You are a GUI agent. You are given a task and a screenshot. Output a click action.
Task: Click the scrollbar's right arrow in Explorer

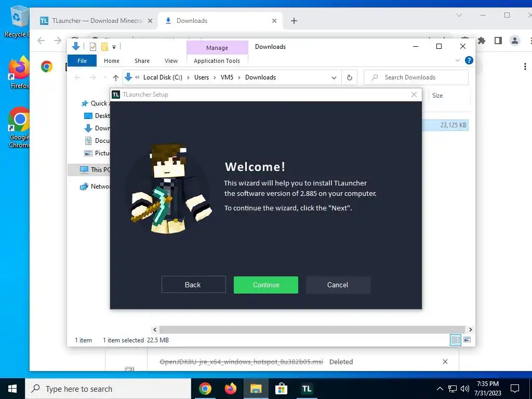470,329
